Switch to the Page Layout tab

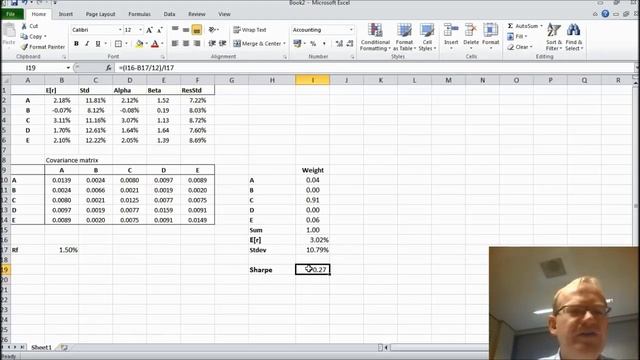[100, 14]
